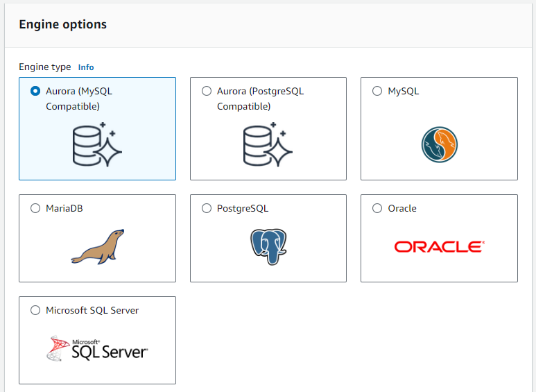Click the Aurora (MySQL Compatible) label text
536x392 pixels.
click(79, 99)
